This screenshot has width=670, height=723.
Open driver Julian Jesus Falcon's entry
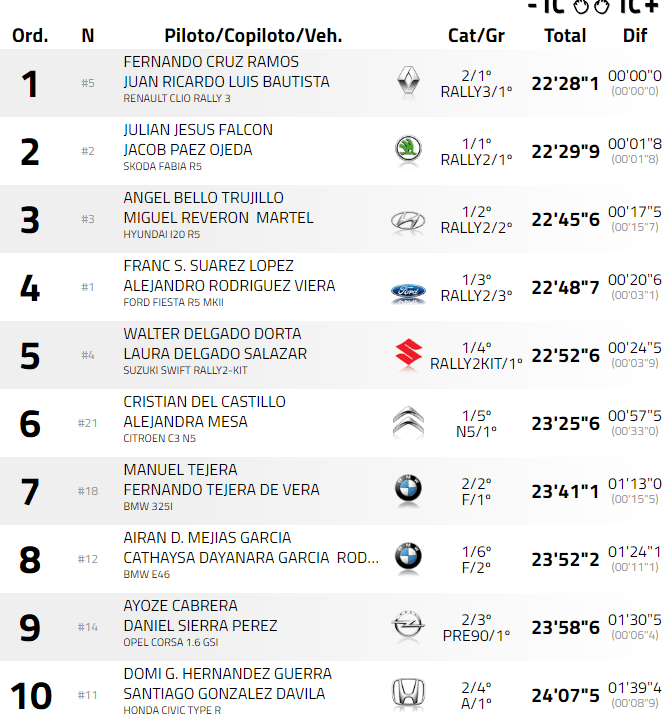(x=198, y=130)
